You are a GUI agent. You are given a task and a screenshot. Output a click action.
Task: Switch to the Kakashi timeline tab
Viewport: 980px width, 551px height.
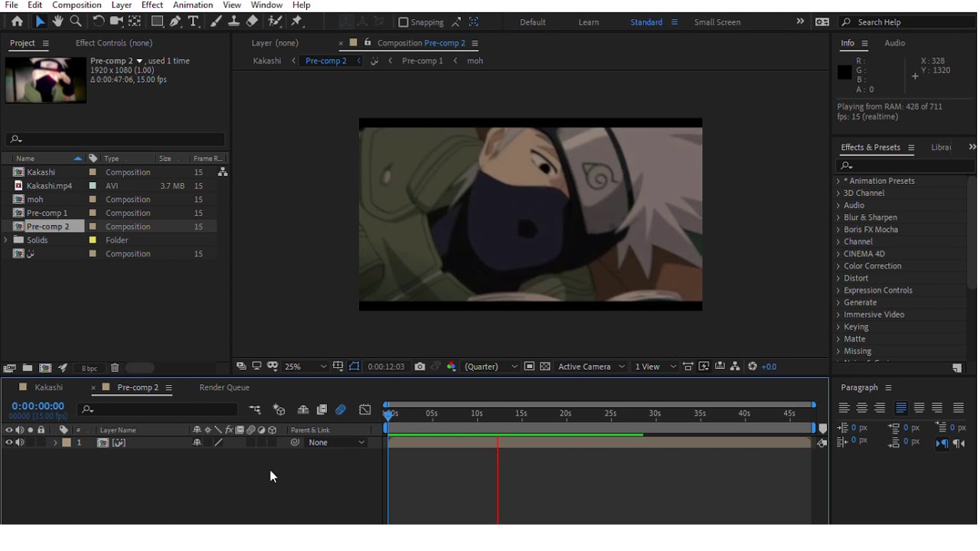[x=49, y=389]
